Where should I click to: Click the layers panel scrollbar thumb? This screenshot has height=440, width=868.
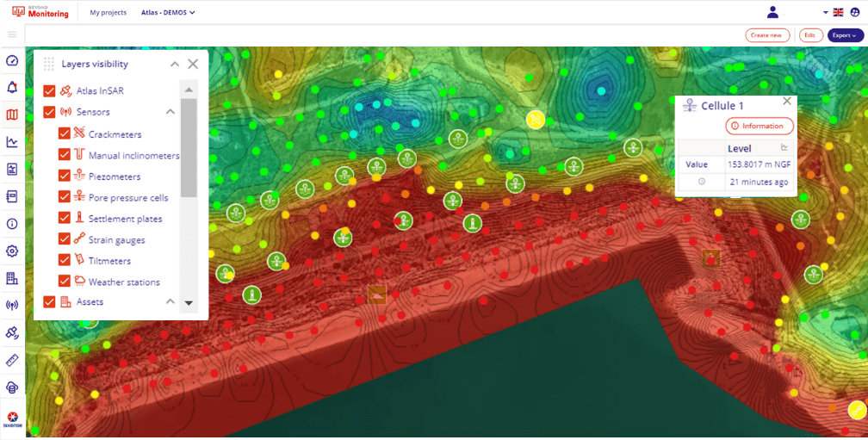pos(189,148)
